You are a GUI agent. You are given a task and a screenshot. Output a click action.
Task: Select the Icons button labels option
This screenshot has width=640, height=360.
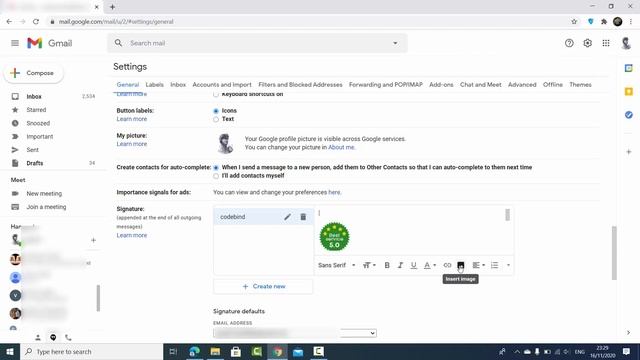pyautogui.click(x=216, y=111)
